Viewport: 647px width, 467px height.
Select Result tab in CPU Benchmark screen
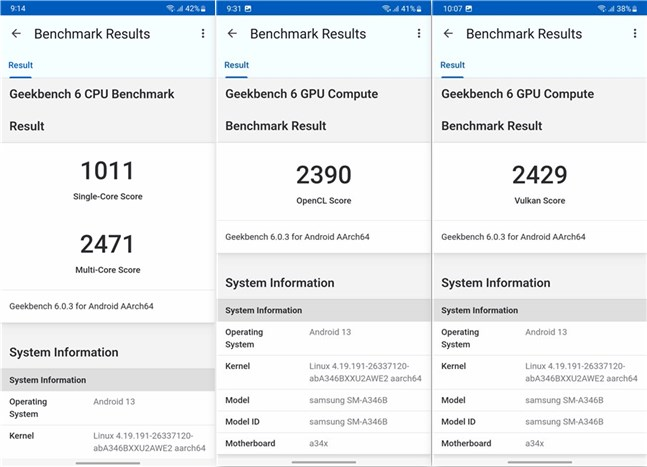(21, 65)
